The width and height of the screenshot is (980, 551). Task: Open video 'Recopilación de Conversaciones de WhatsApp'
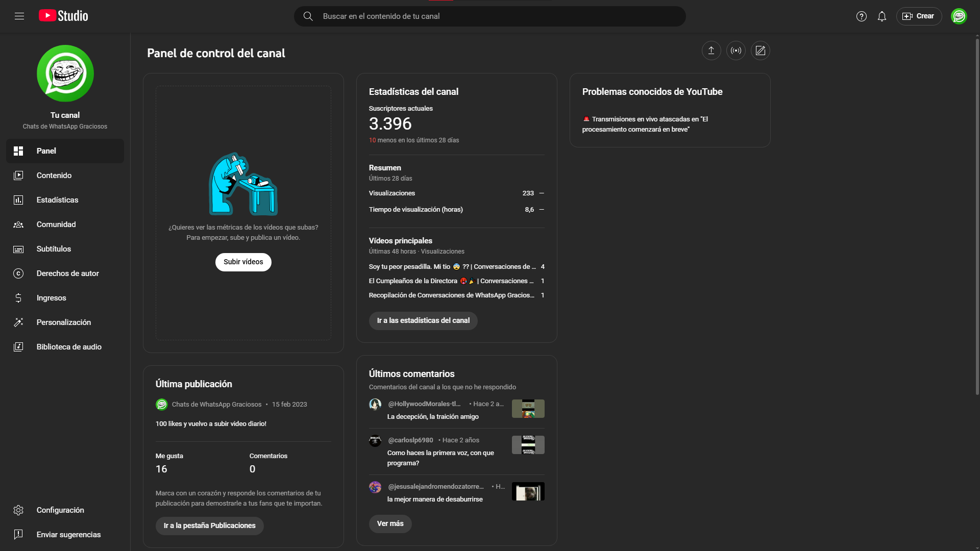point(452,295)
